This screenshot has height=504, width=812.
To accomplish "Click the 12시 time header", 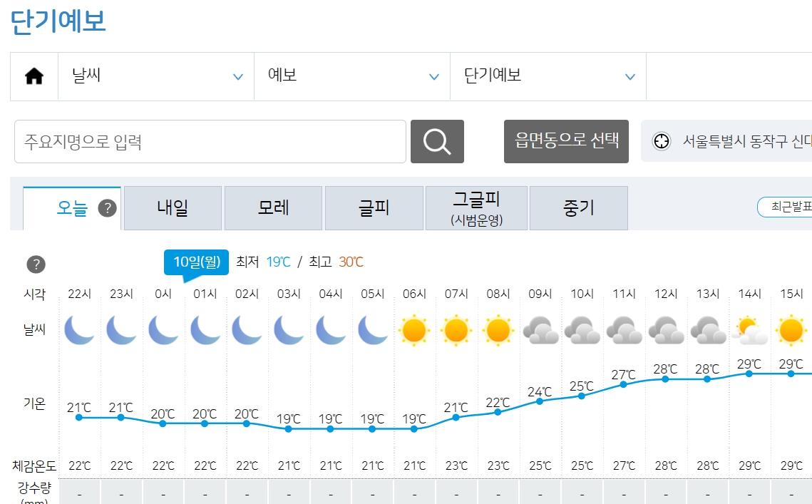I will pos(666,294).
